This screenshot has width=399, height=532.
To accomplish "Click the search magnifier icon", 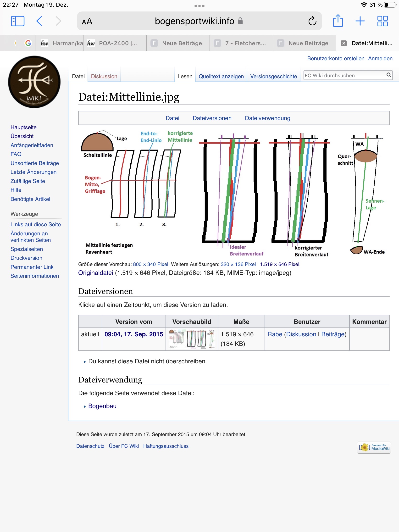I will [389, 75].
